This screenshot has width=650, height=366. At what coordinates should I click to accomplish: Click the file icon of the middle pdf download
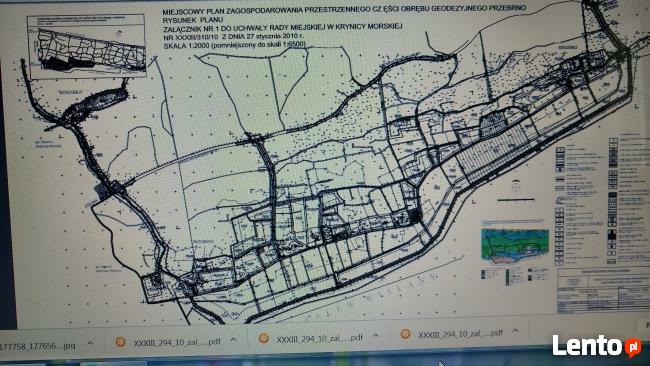[x=264, y=338]
